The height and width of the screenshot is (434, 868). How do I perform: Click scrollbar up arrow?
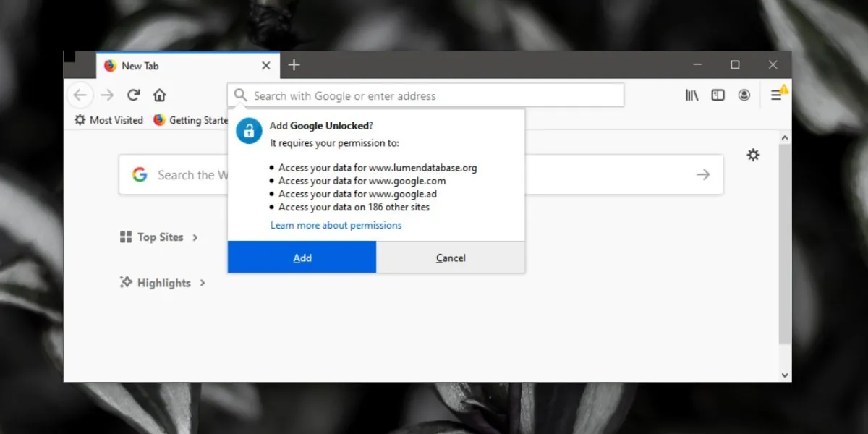tap(785, 137)
